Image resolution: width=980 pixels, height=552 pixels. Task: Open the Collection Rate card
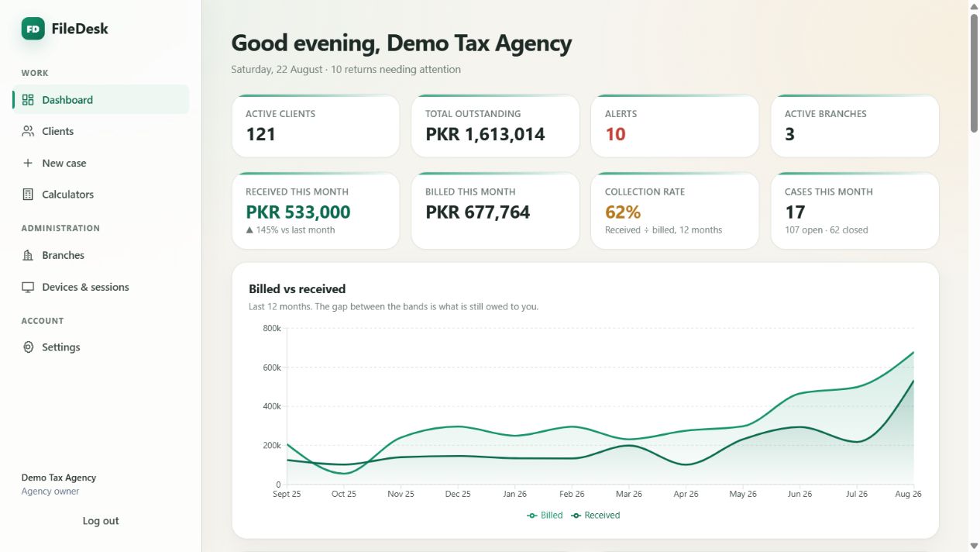click(x=675, y=211)
